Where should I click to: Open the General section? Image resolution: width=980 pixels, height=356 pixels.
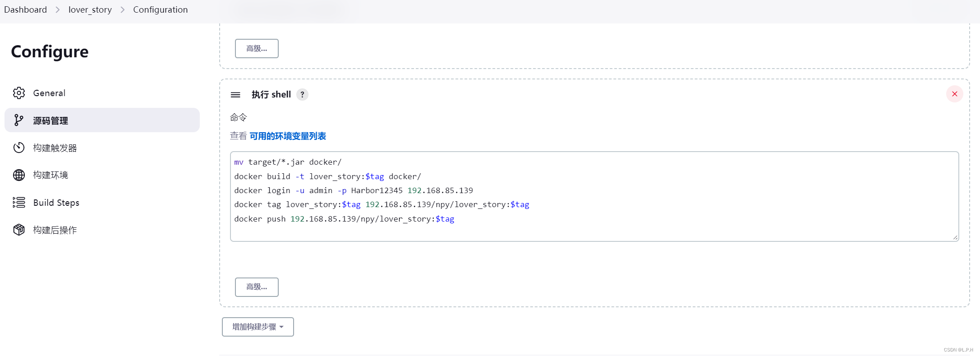tap(102, 93)
